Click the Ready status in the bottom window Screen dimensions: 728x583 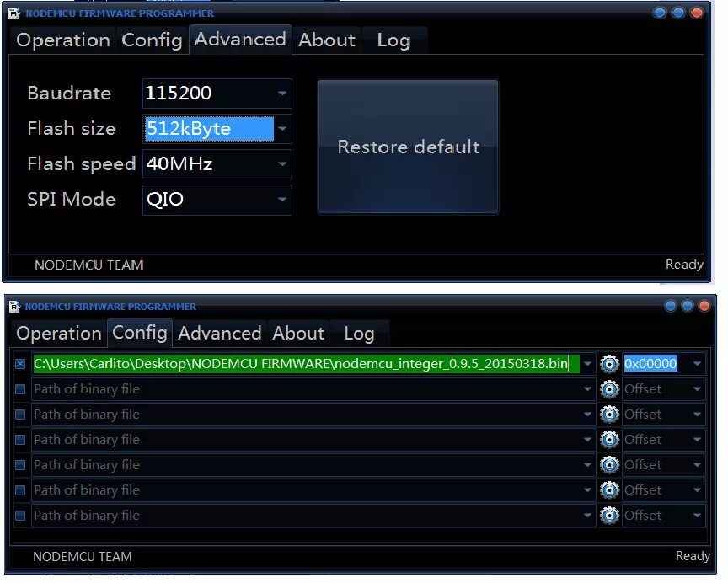[693, 556]
